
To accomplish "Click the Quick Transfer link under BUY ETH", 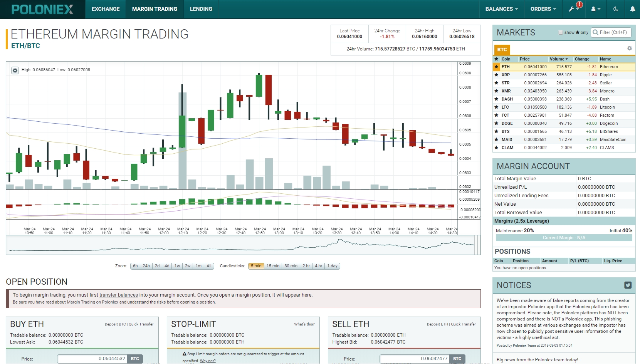I will point(141,324).
